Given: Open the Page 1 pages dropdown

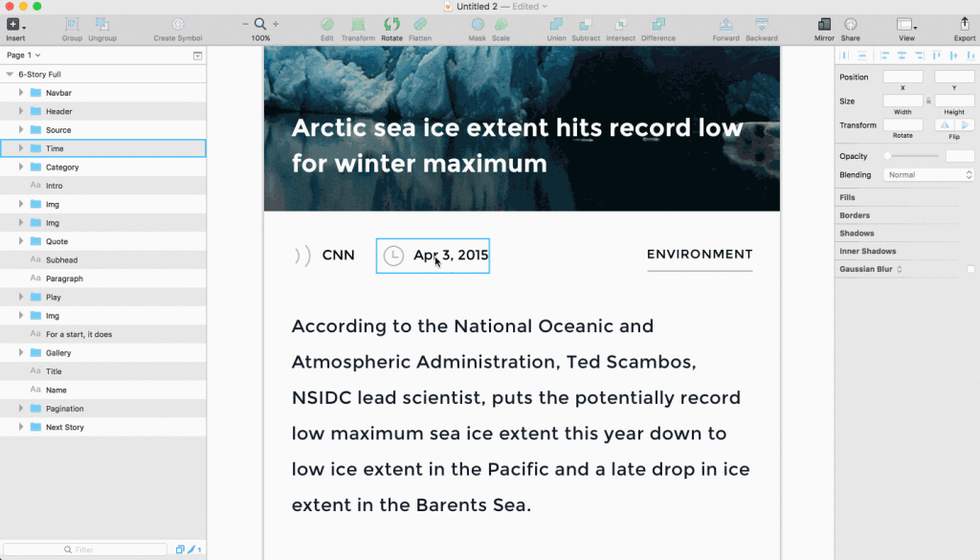Looking at the screenshot, I should pos(23,55).
